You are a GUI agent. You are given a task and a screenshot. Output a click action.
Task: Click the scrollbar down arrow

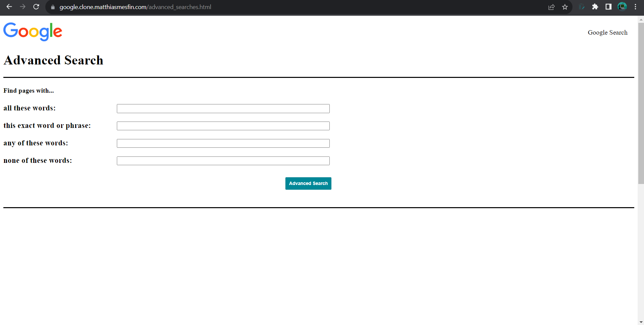pos(641,322)
